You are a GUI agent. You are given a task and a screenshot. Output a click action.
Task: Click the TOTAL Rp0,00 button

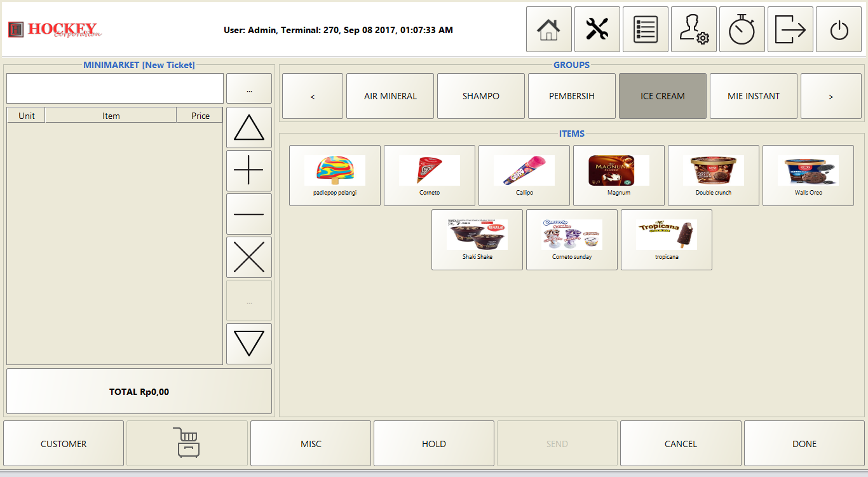[139, 391]
